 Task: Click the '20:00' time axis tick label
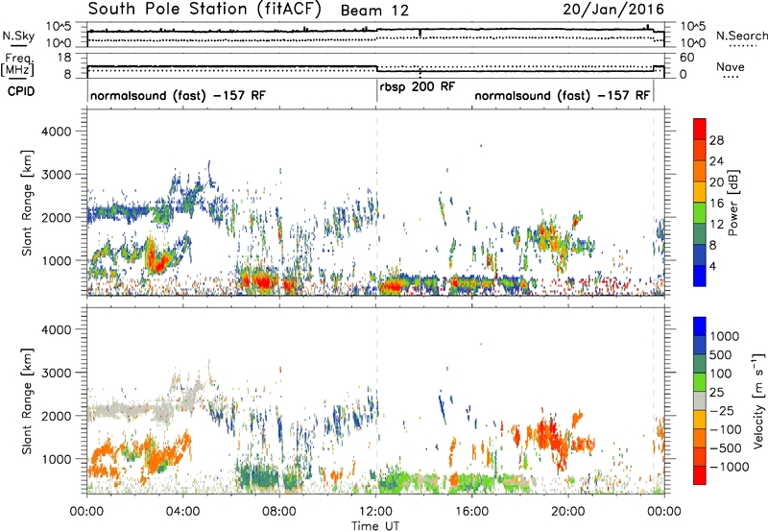568,512
